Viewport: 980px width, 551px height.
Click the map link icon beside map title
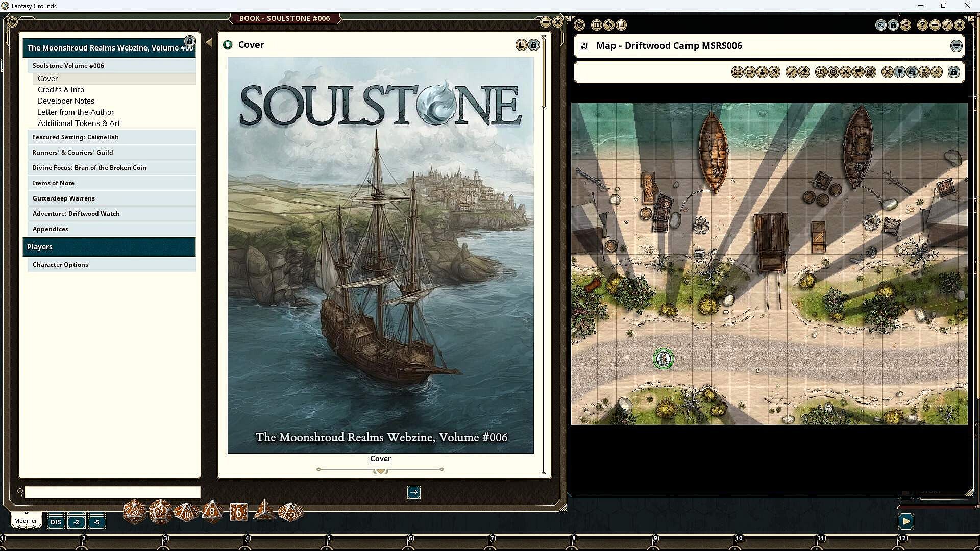click(x=584, y=46)
